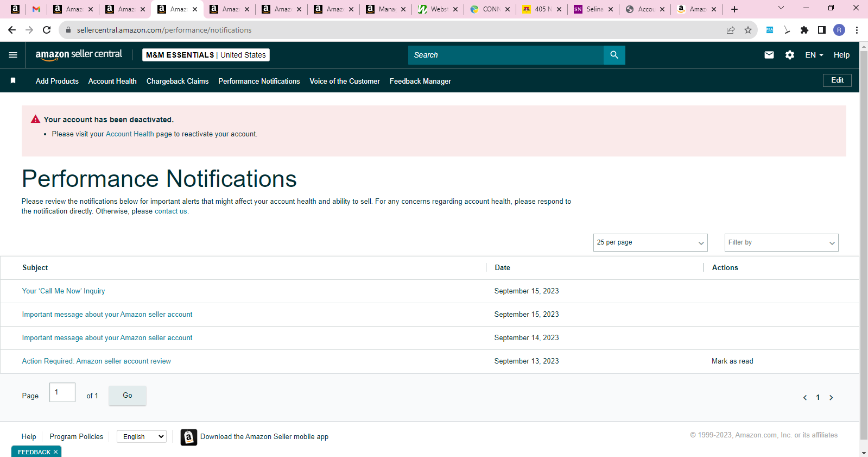The height and width of the screenshot is (457, 868).
Task: Open the tab search chevron
Action: (781, 8)
